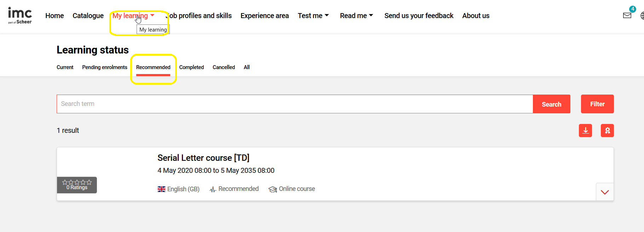Click the export results download icon
Viewport: 644px width, 232px height.
point(585,130)
